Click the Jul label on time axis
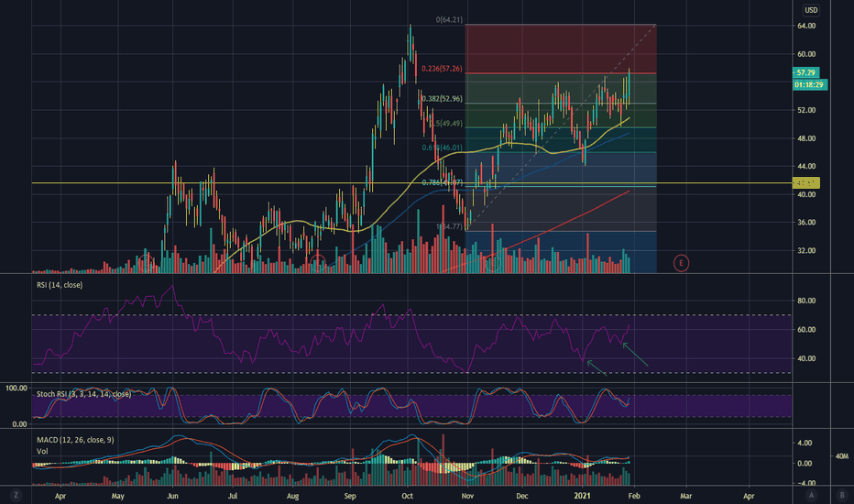This screenshot has width=854, height=504. coord(233,496)
